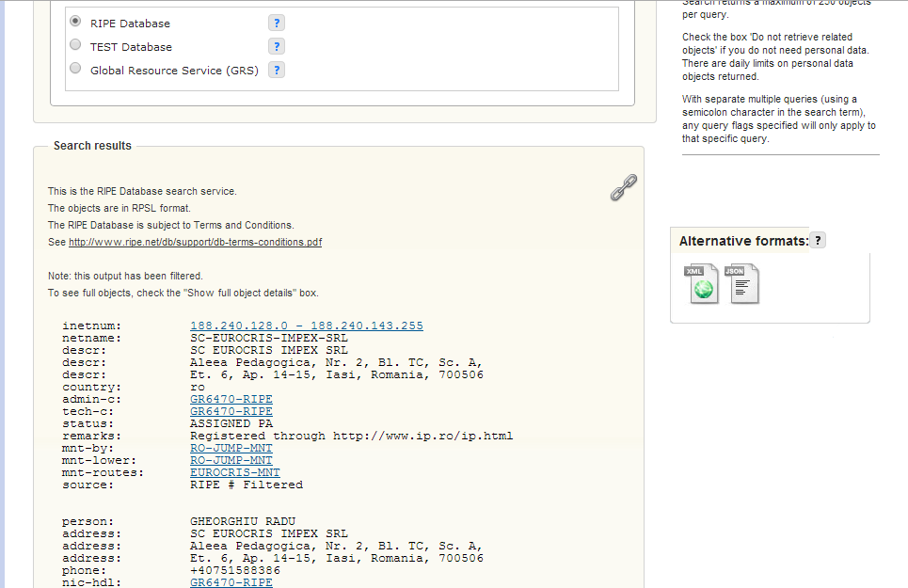This screenshot has width=908, height=588.
Task: Select the RIPE Database radio button
Action: [x=75, y=21]
